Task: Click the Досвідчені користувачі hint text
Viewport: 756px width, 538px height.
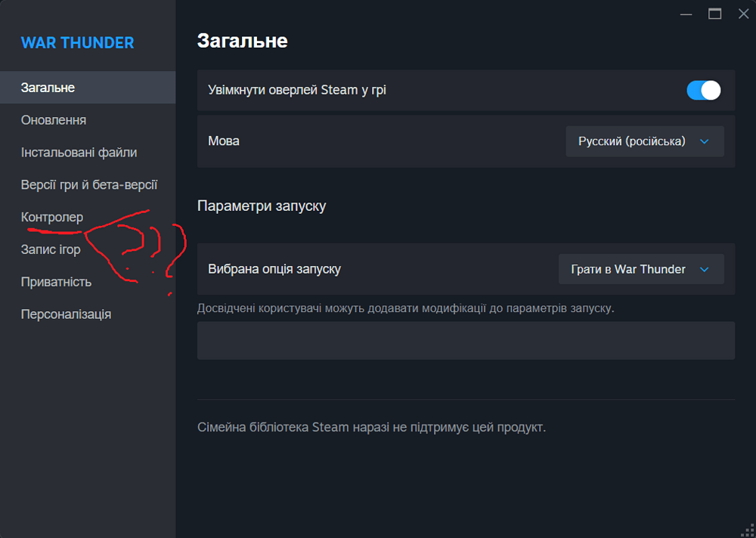Action: point(406,308)
